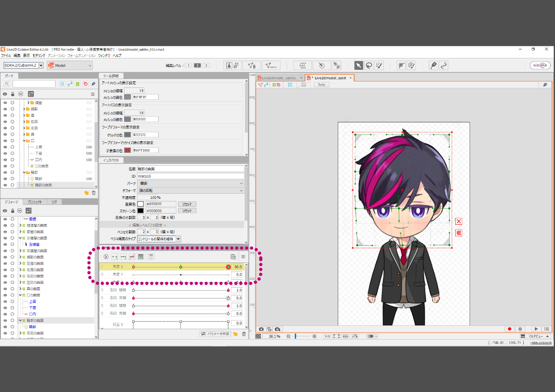
Task: Open the デフォーマ dropdown in Inspector
Action: coord(190,191)
